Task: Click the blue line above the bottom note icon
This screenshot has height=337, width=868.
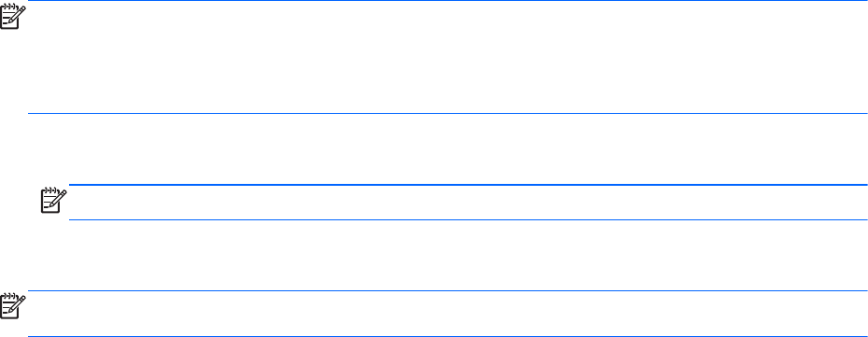Action: [447, 290]
